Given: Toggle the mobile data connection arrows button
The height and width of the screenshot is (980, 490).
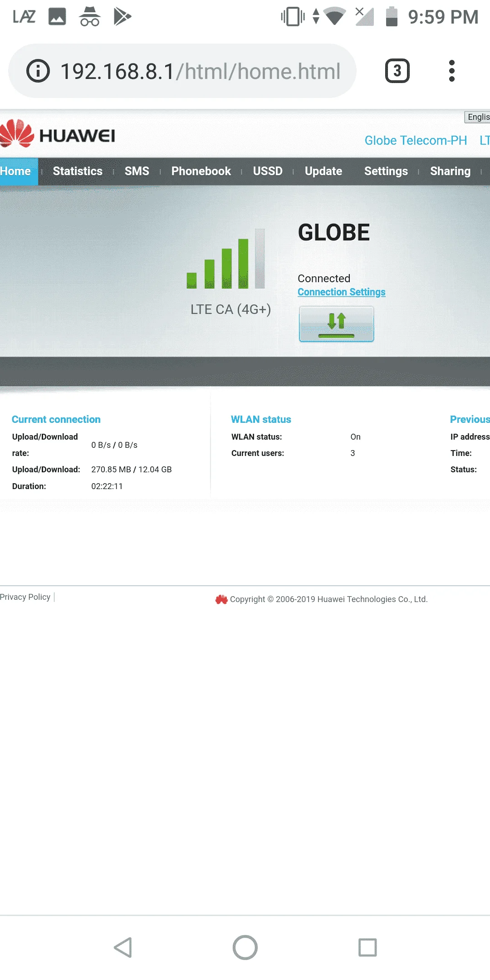Looking at the screenshot, I should [336, 323].
